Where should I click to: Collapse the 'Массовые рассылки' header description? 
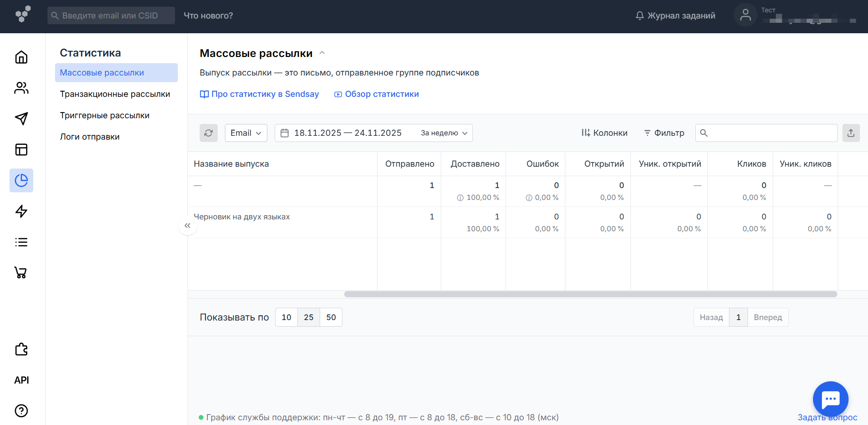323,53
